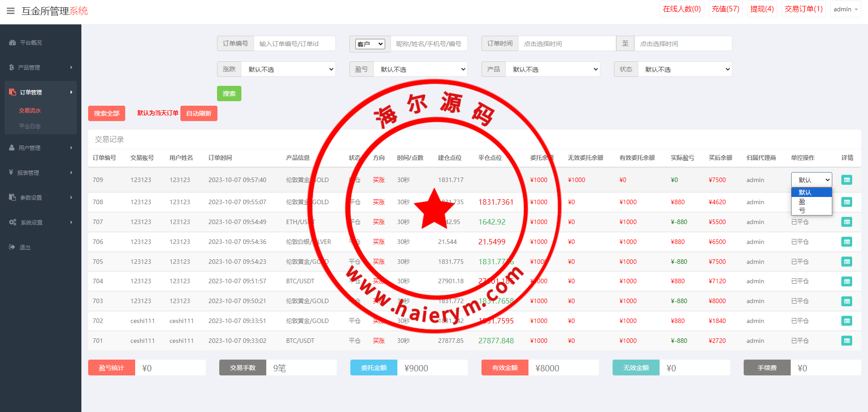Click the 产品管理 bitcoin sidebar icon
Image resolution: width=868 pixels, height=412 pixels.
[12, 67]
